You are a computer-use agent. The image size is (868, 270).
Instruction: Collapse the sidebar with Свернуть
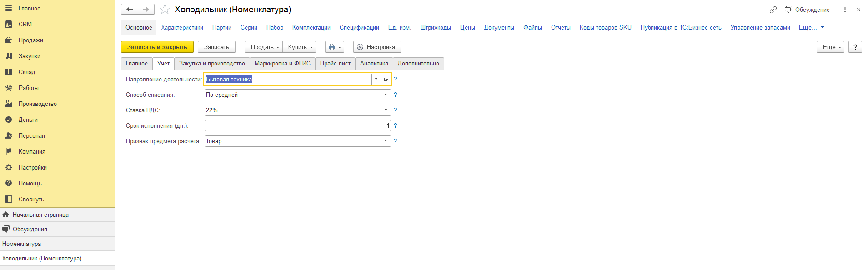31,199
